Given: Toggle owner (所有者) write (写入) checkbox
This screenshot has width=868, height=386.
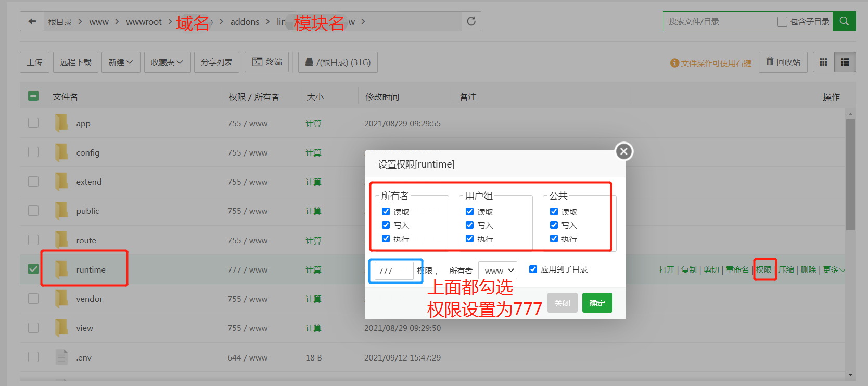Looking at the screenshot, I should (386, 225).
